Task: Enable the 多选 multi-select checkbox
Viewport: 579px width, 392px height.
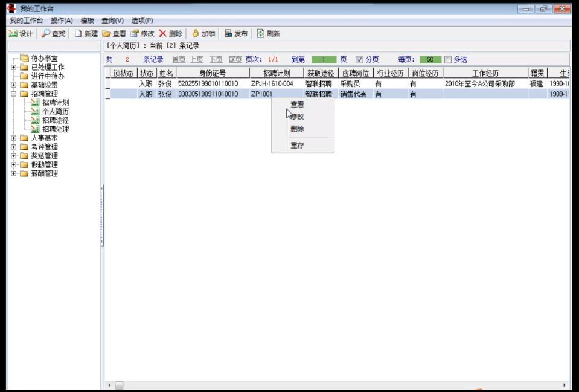Action: click(448, 59)
